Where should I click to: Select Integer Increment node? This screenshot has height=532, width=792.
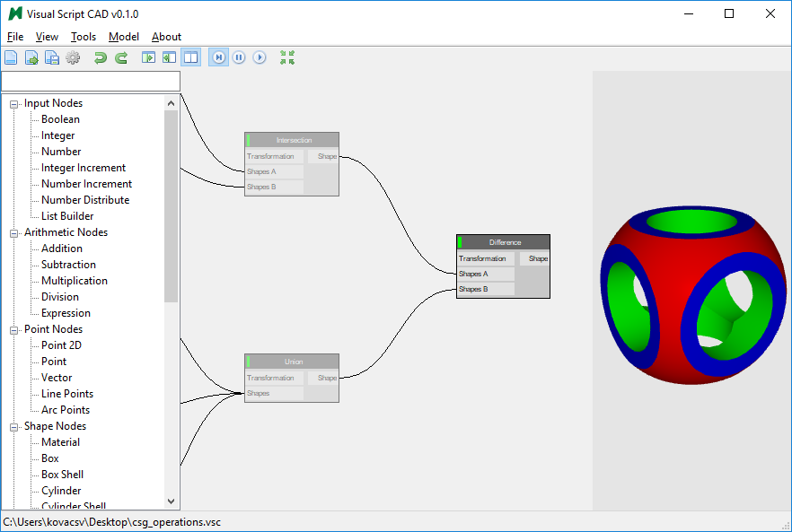click(84, 168)
